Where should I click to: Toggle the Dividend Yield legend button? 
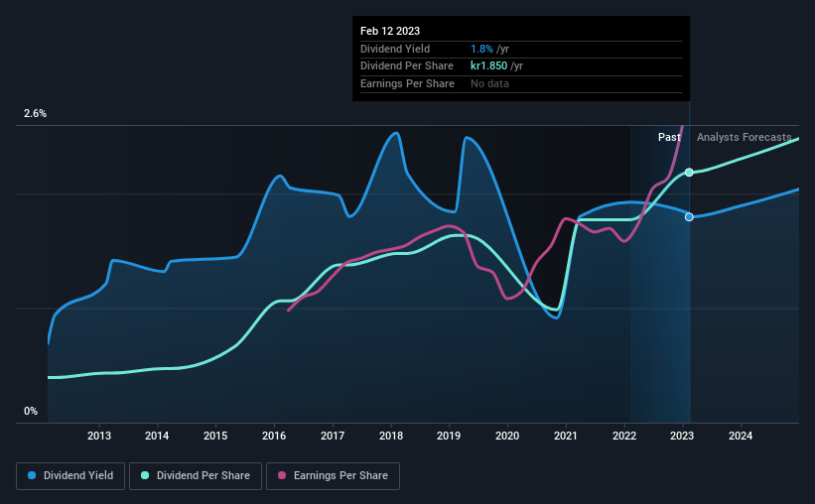(70, 476)
